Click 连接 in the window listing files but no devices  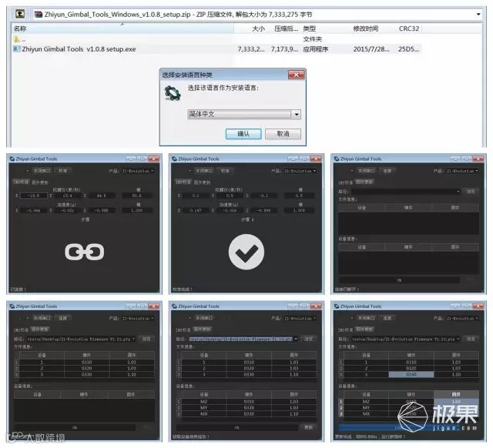(63, 318)
